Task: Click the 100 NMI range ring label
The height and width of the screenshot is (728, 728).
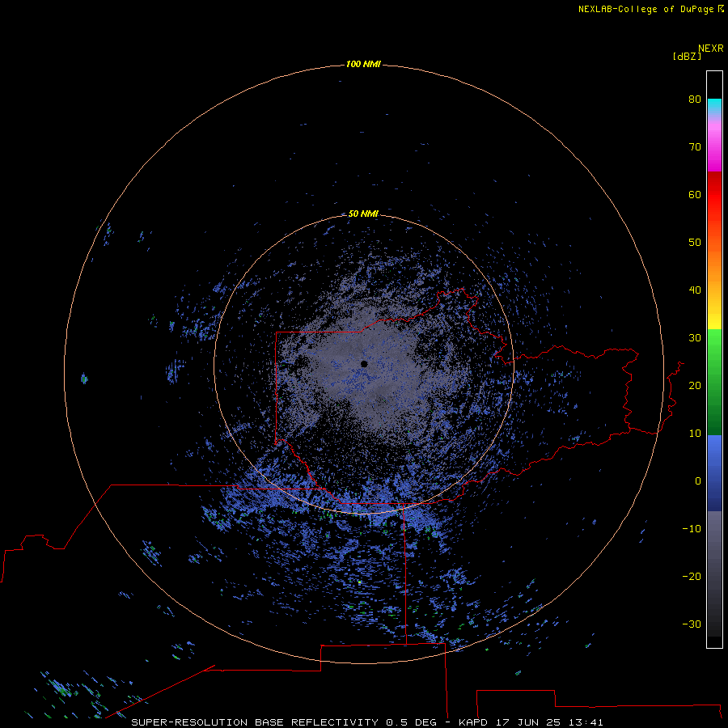Action: 363,64
